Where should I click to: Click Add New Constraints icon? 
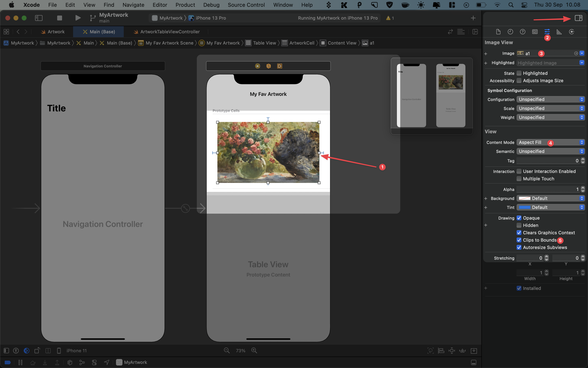452,350
